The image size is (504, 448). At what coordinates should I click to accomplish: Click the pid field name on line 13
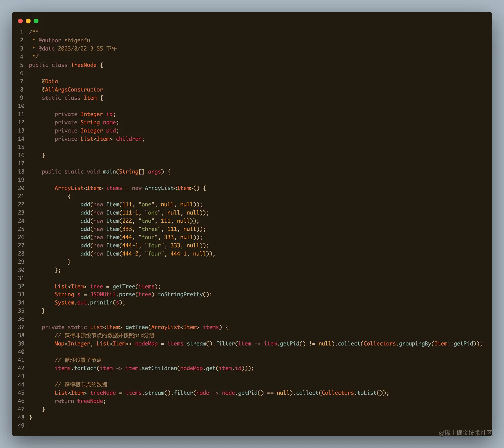[111, 131]
